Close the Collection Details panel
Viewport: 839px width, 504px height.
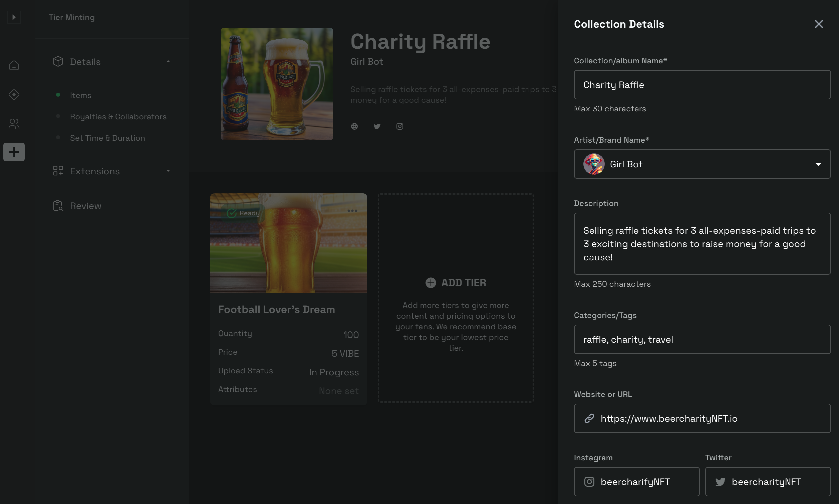click(x=819, y=24)
